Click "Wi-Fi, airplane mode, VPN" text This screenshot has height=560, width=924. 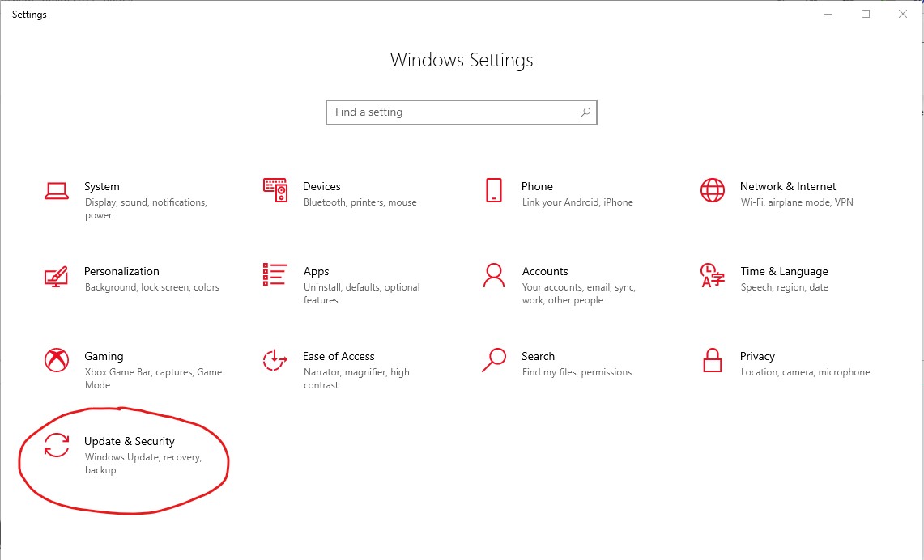(797, 202)
